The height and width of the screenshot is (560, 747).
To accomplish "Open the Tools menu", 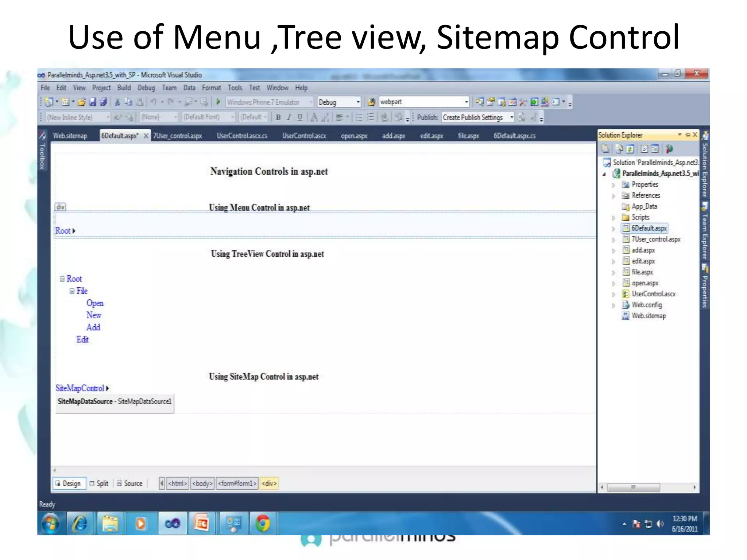I will point(235,87).
